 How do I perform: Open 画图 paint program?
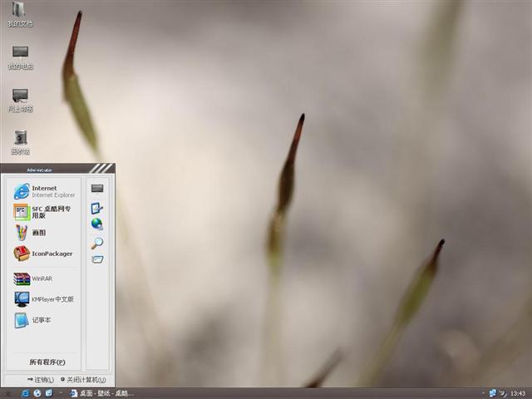coord(30,233)
